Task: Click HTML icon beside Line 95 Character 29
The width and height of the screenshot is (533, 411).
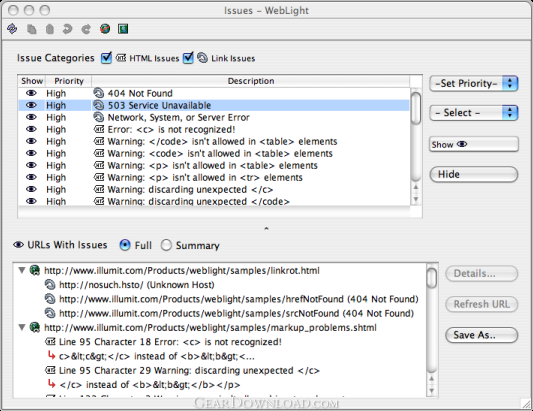Action: click(50, 370)
